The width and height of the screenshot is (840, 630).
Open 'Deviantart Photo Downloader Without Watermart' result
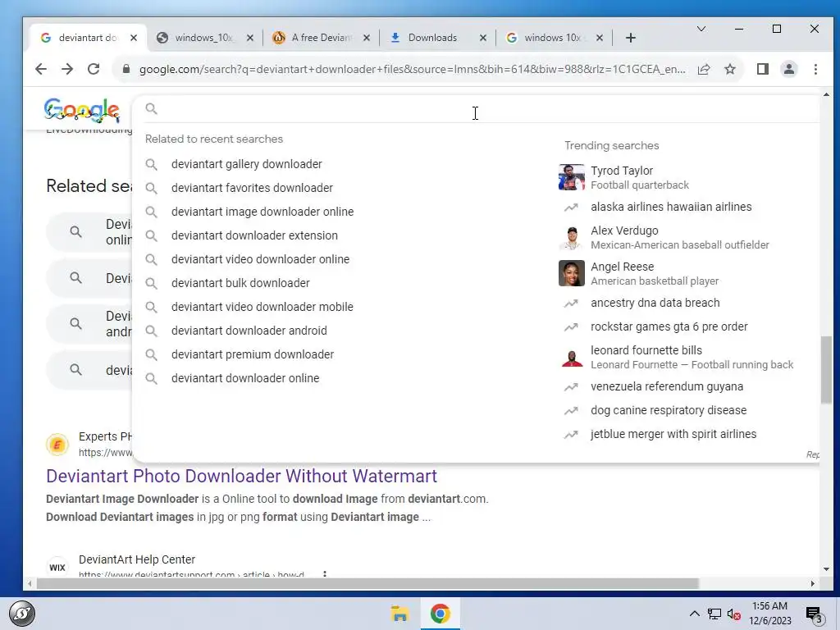pos(242,476)
